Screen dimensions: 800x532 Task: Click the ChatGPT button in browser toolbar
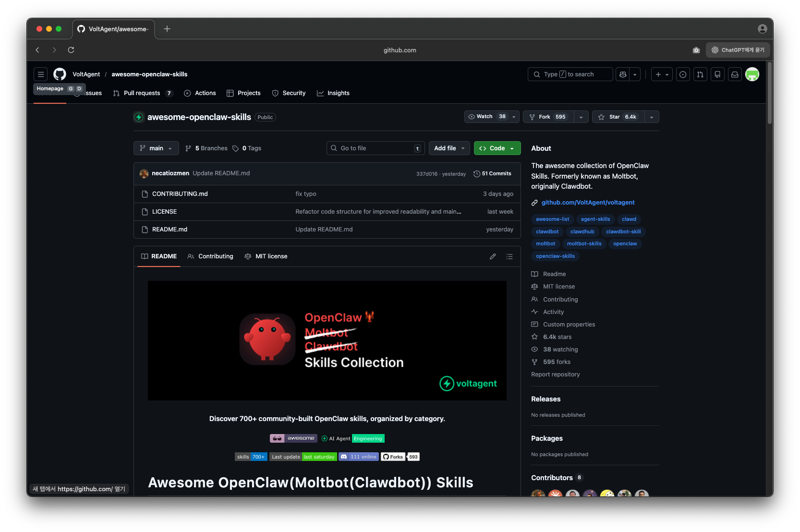point(738,50)
